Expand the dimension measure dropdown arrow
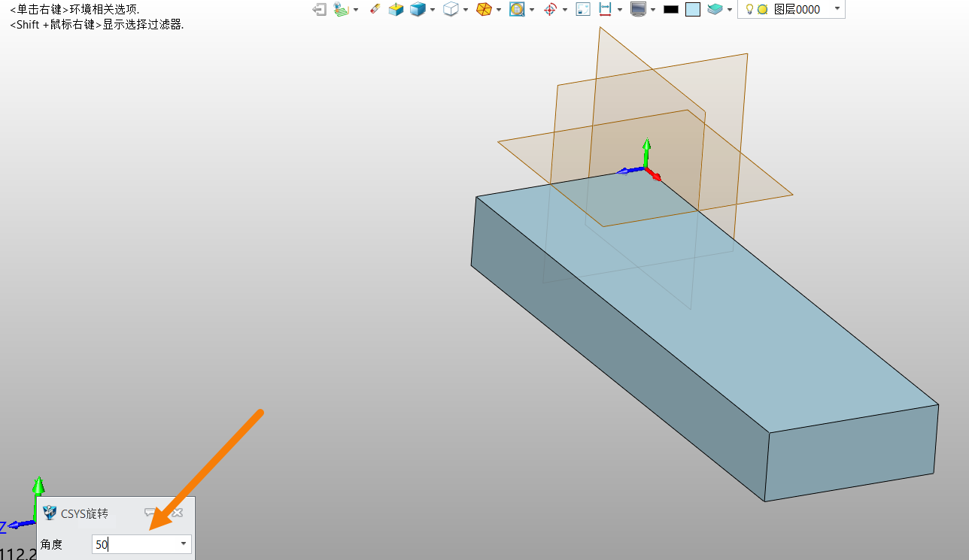Screen dimensions: 969x560 coord(619,10)
